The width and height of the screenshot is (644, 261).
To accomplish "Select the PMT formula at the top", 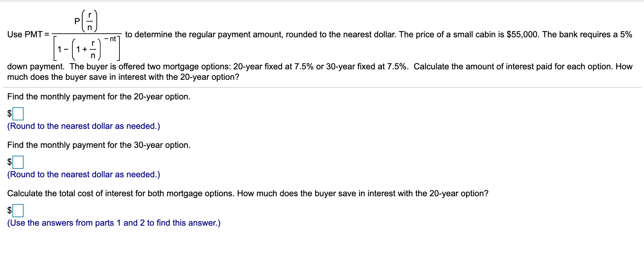I will tap(87, 33).
